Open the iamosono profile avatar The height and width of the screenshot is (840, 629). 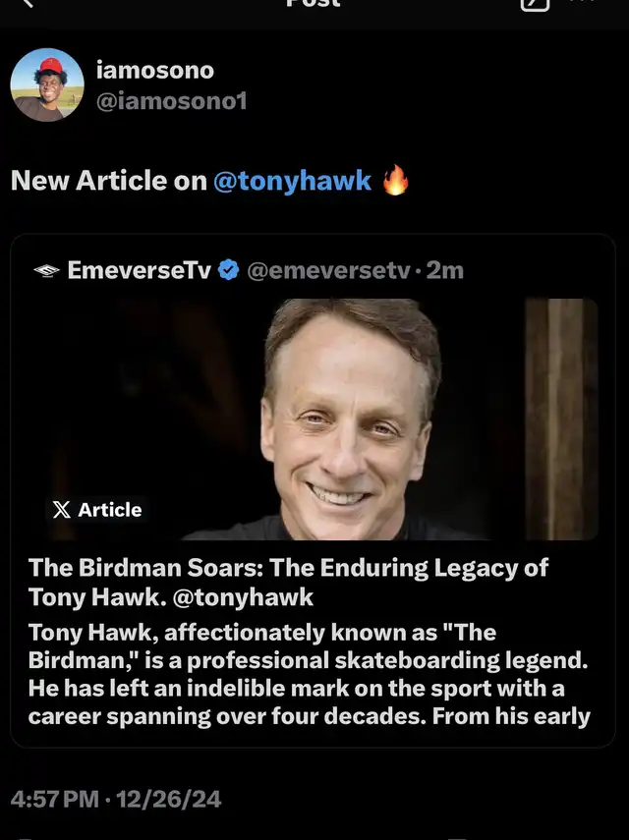tap(47, 85)
